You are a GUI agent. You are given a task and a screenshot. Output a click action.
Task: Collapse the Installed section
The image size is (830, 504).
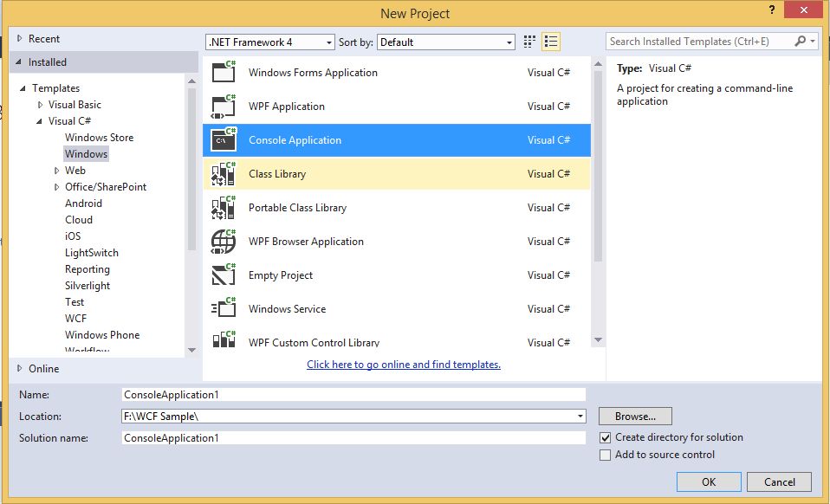click(19, 61)
